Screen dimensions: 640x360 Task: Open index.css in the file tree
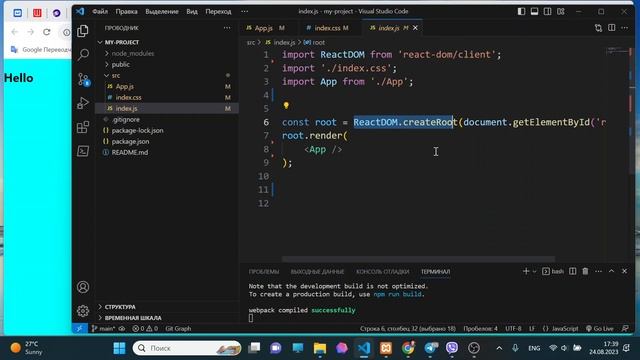click(x=128, y=98)
